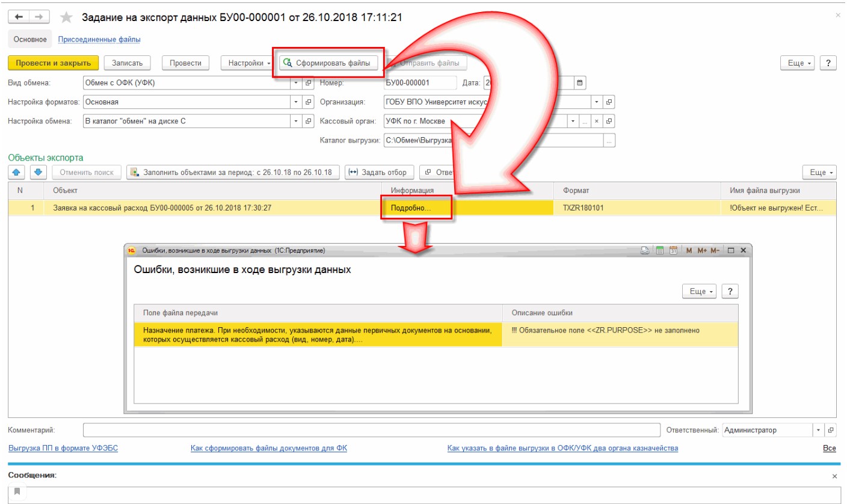
Task: Open the Еще menu in error dialog
Action: (700, 291)
